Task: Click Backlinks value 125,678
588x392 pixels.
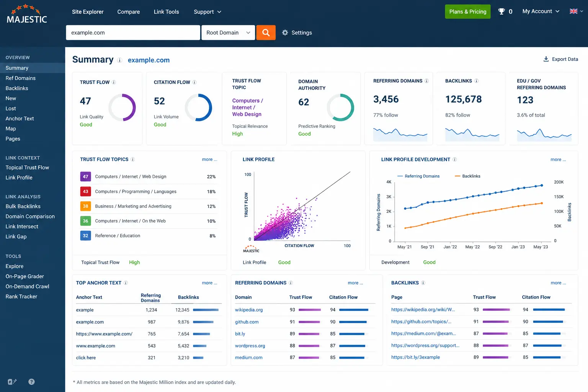Action: point(463,99)
